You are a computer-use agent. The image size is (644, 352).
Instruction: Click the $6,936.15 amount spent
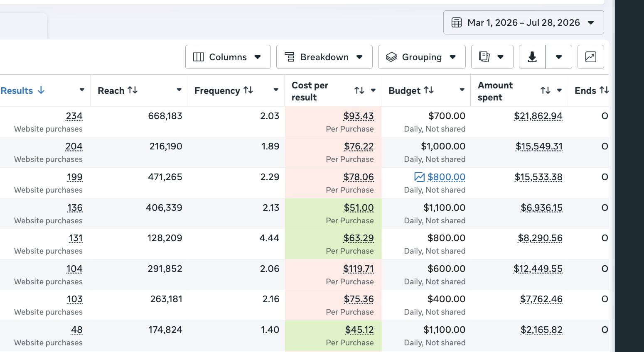point(541,208)
